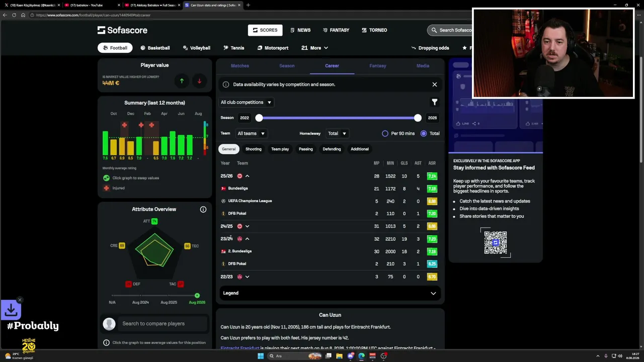
Task: Switch to the Matches tab
Action: pyautogui.click(x=240, y=66)
